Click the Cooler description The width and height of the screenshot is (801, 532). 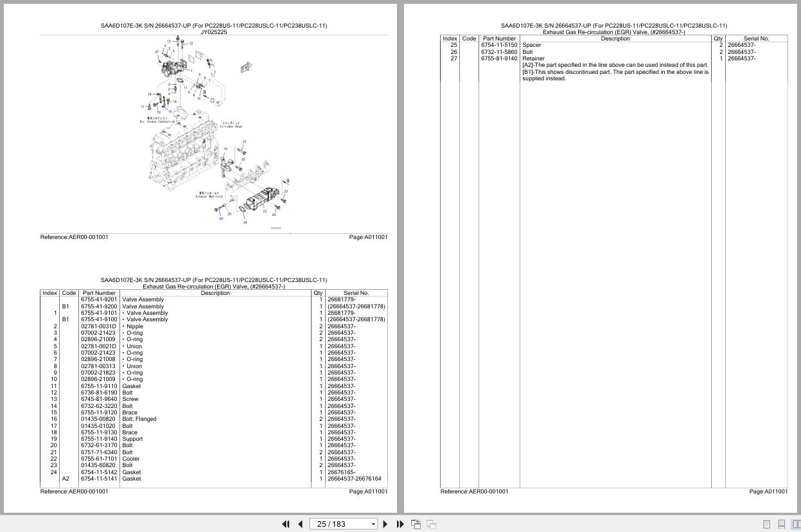pyautogui.click(x=131, y=459)
